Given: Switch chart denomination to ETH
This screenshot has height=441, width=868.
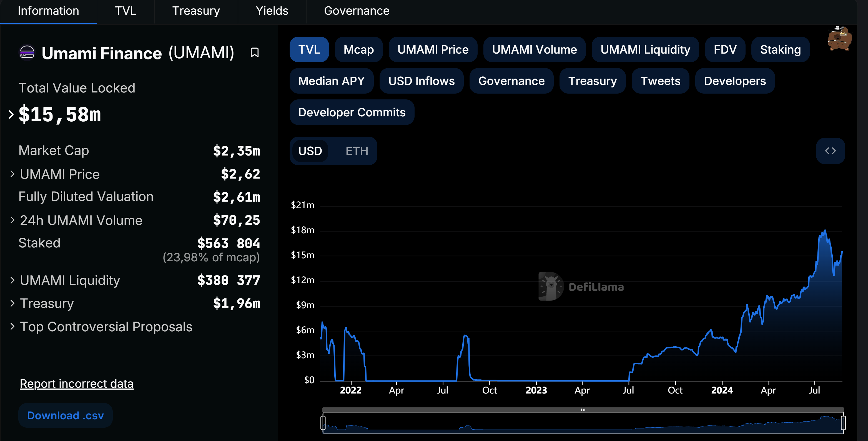Looking at the screenshot, I should point(357,151).
